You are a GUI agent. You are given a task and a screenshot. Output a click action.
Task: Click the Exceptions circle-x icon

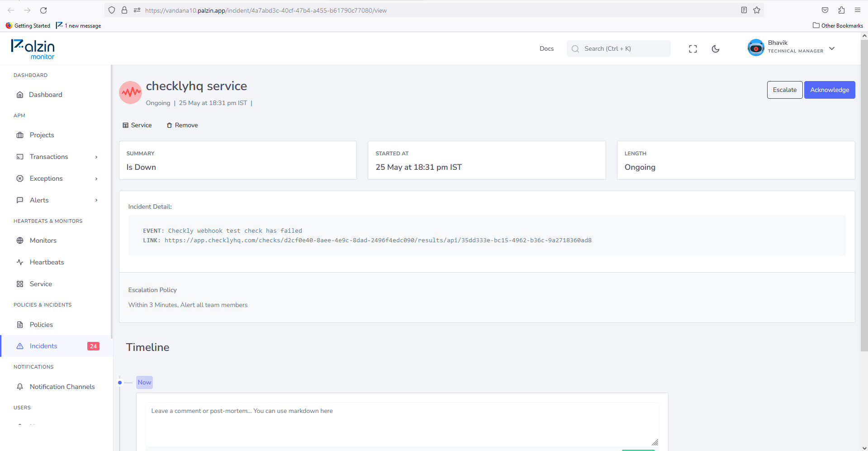pyautogui.click(x=20, y=178)
